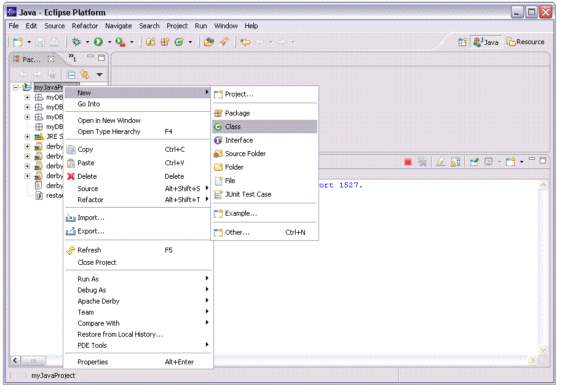562x392 pixels.
Task: Click the Java perspective button
Action: [x=486, y=42]
